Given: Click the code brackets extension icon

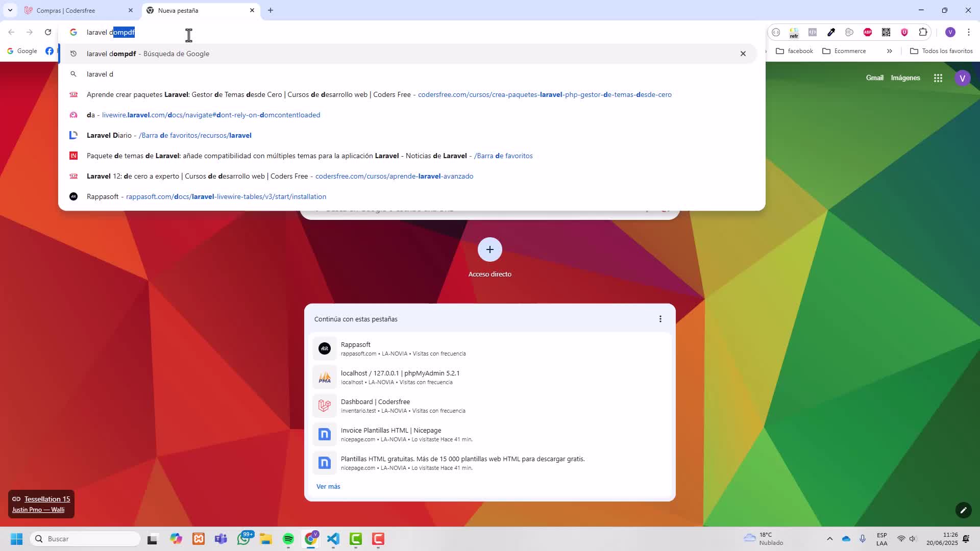Looking at the screenshot, I should pyautogui.click(x=813, y=32).
